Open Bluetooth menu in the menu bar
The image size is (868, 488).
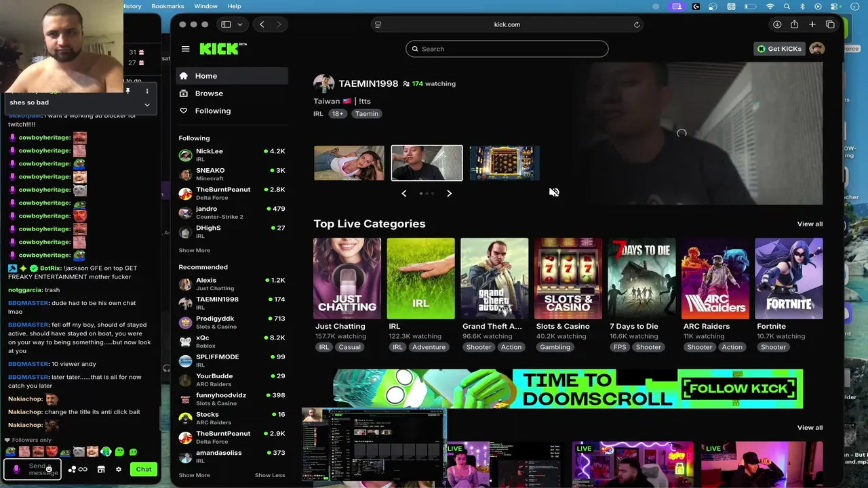tap(802, 6)
